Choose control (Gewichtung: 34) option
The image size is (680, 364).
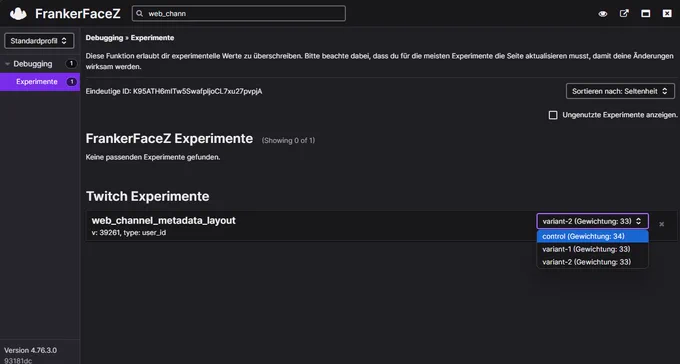coord(592,236)
